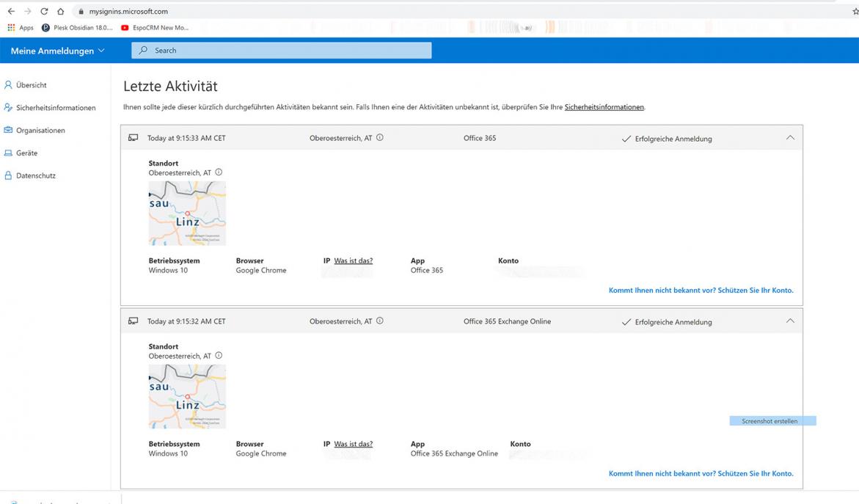This screenshot has width=859, height=504.
Task: Click 'Google Chrome' in second entry
Action: 261,453
